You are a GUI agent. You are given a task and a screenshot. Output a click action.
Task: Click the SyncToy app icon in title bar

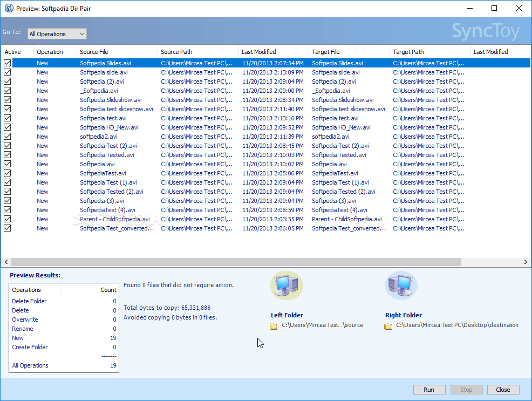click(x=9, y=8)
